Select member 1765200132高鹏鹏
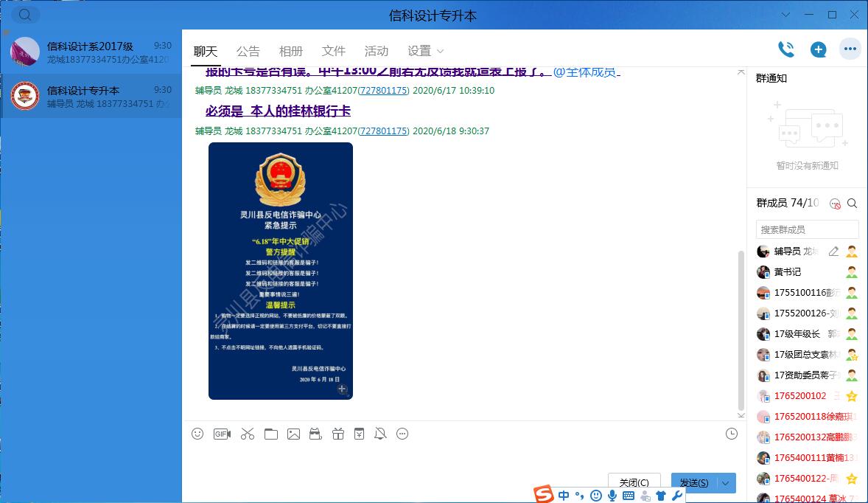Viewport: 868px width, 503px height. click(x=807, y=437)
